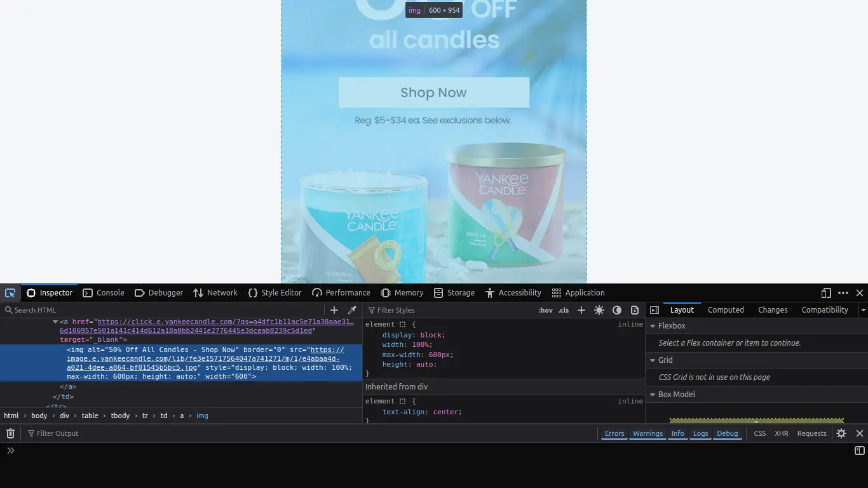Collapse the Flexbox section
The width and height of the screenshot is (868, 488).
652,326
